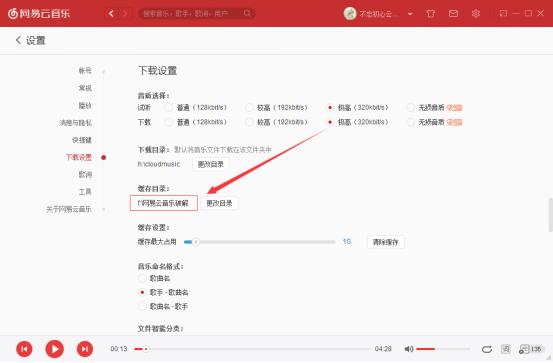Click the cache size value 1G
This screenshot has height=363, width=553.
pyautogui.click(x=347, y=242)
